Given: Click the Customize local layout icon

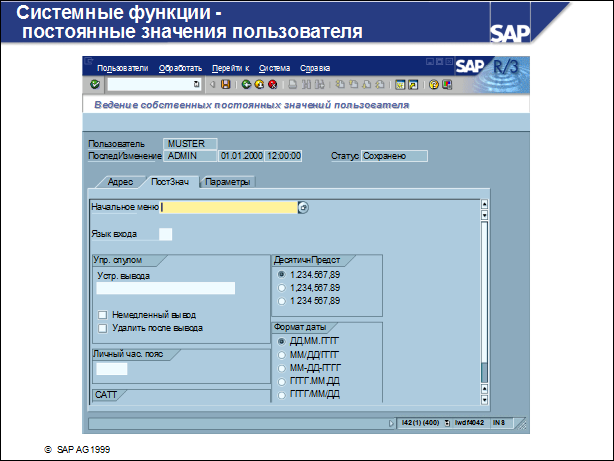Looking at the screenshot, I should pos(447,85).
